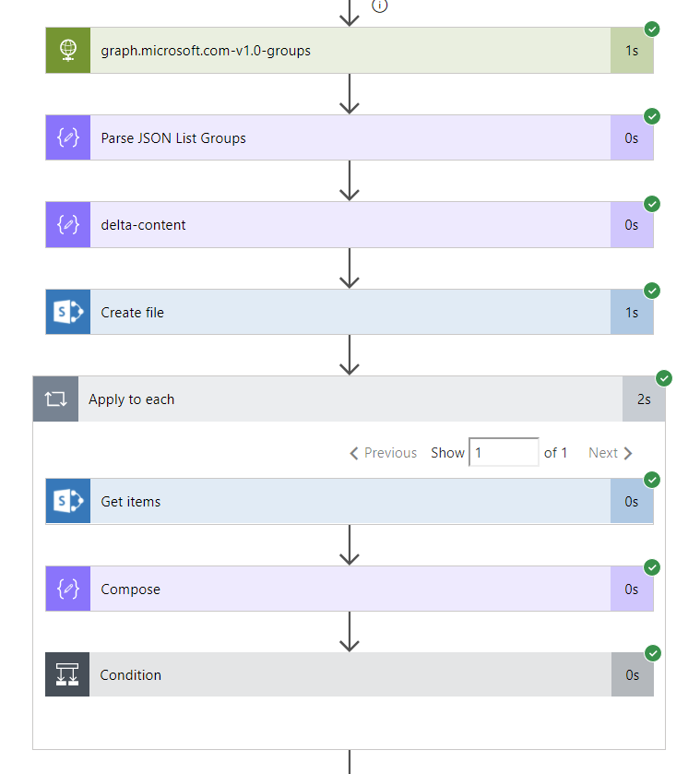
Task: Open the Get items action details
Action: [x=350, y=502]
